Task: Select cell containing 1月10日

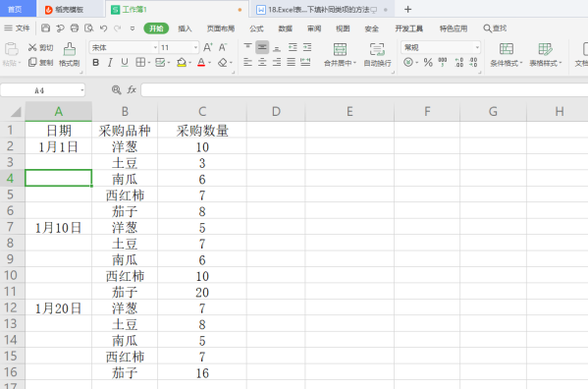Action: [59, 227]
